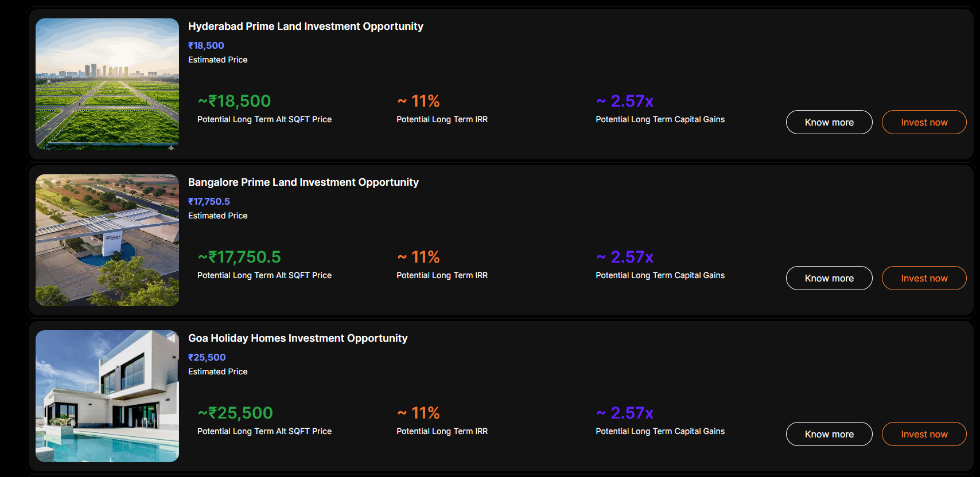Open the Hyderabad land plot thumbnail

click(107, 84)
